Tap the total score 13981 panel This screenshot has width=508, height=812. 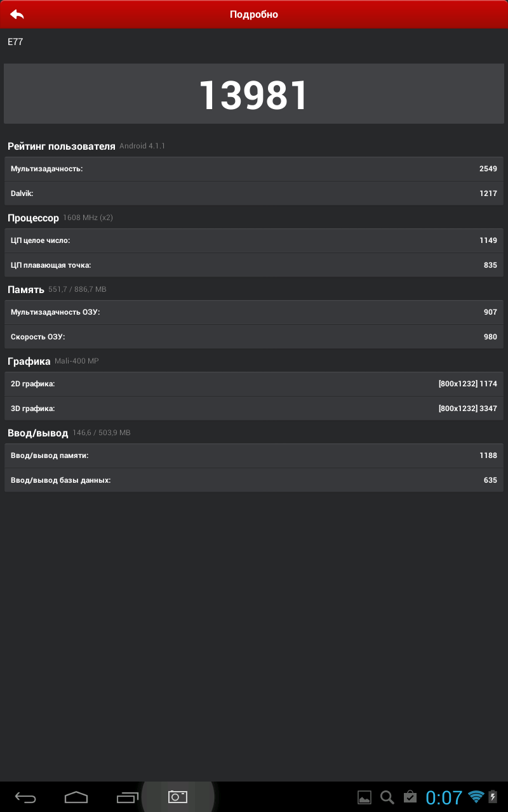click(254, 94)
